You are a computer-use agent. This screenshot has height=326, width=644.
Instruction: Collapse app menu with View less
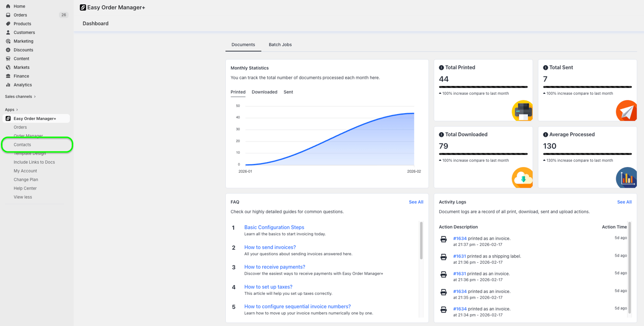click(23, 197)
